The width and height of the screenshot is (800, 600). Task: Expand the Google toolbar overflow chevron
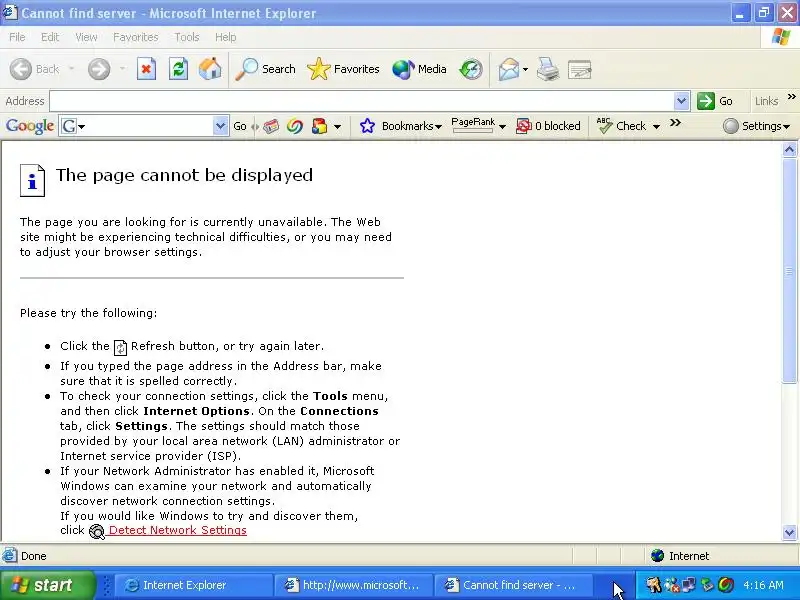click(675, 122)
